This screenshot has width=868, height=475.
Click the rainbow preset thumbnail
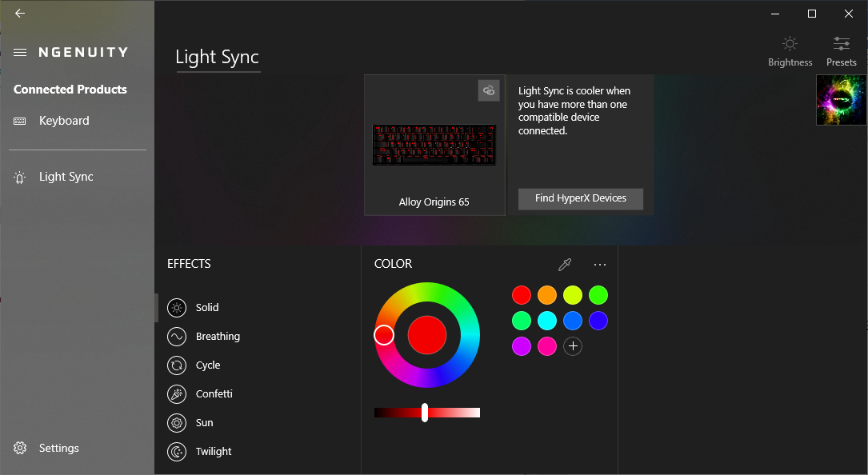click(841, 100)
